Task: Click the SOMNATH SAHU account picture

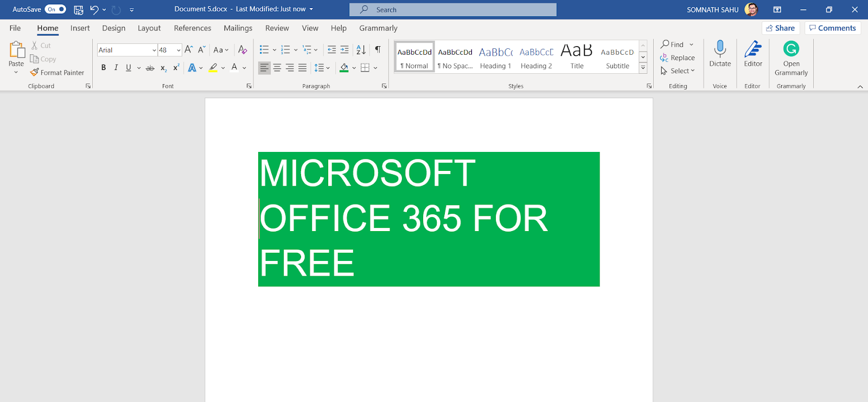Action: (751, 10)
